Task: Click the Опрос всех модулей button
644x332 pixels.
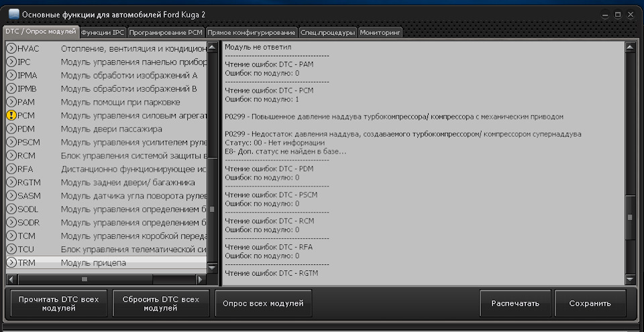Action: pos(263,304)
